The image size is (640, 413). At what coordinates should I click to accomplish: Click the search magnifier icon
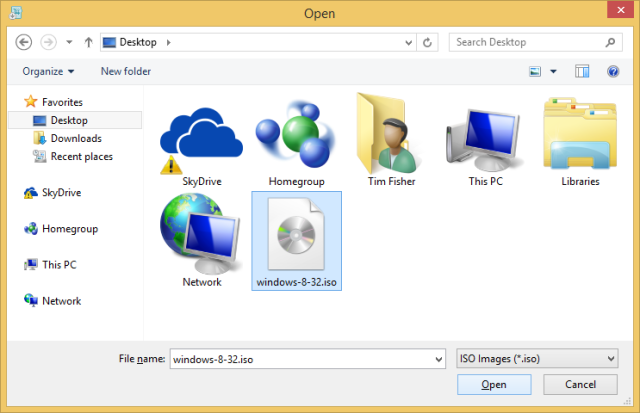(611, 42)
